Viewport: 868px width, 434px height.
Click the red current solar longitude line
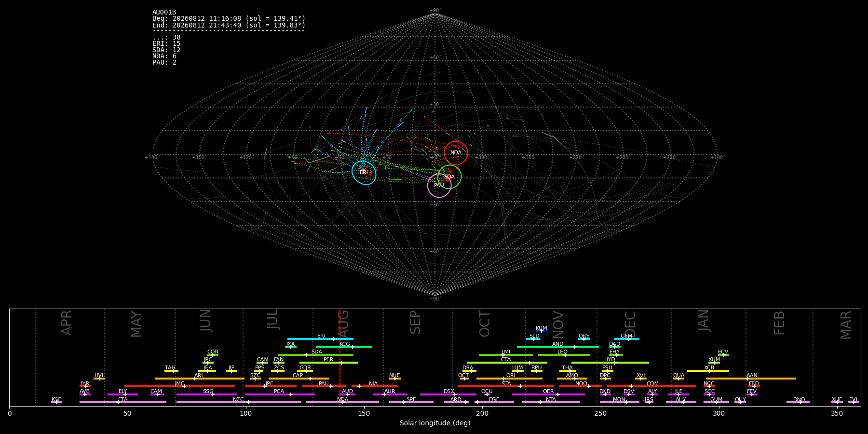coord(339,357)
